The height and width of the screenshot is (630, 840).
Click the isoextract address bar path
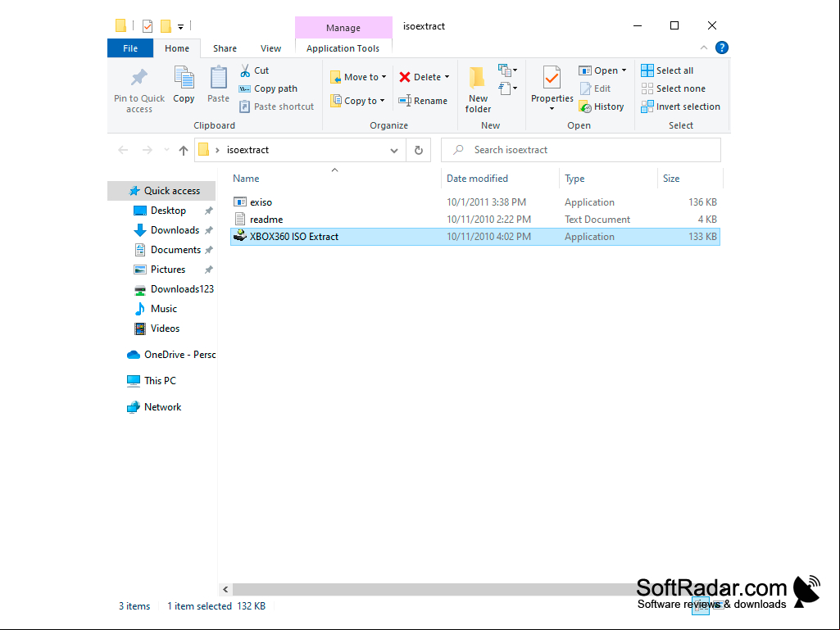(x=247, y=151)
